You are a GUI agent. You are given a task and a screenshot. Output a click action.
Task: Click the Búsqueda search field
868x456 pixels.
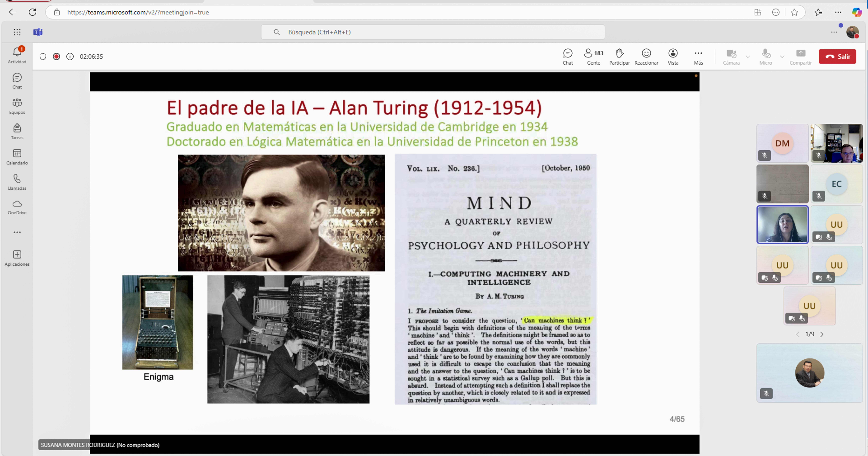[433, 32]
